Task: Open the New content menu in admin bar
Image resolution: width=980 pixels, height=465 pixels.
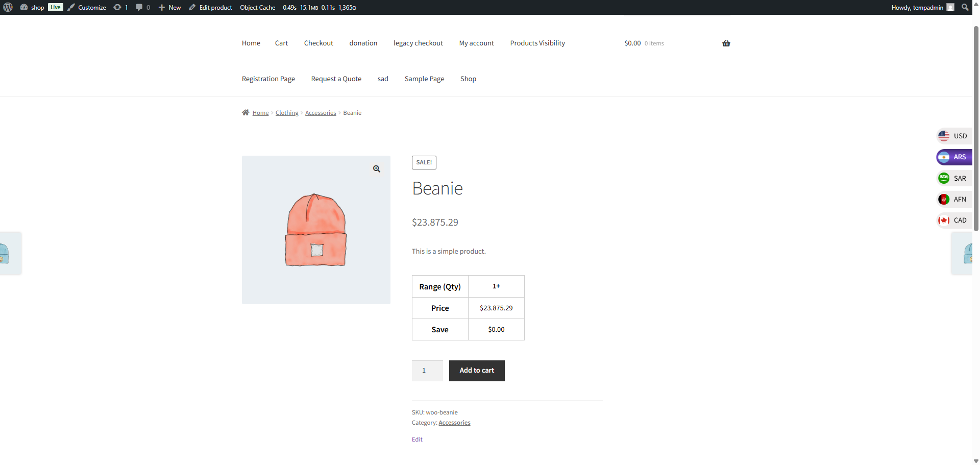Action: click(x=169, y=7)
